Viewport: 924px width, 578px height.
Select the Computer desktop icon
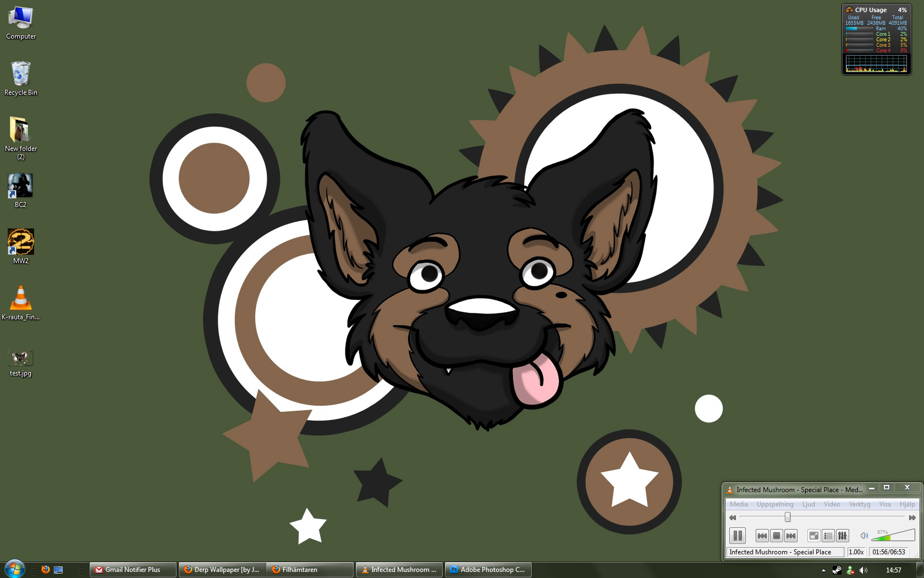[x=21, y=23]
